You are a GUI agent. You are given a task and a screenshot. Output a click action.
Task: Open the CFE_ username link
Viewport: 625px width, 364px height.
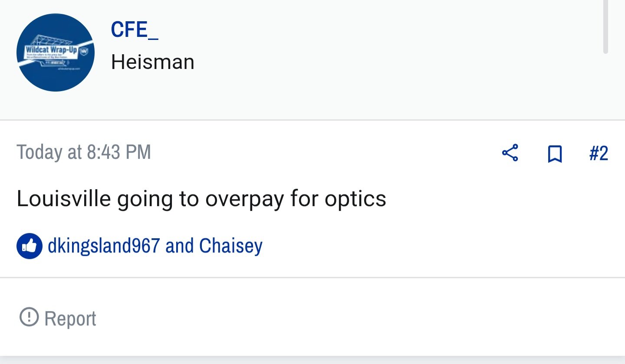click(135, 30)
